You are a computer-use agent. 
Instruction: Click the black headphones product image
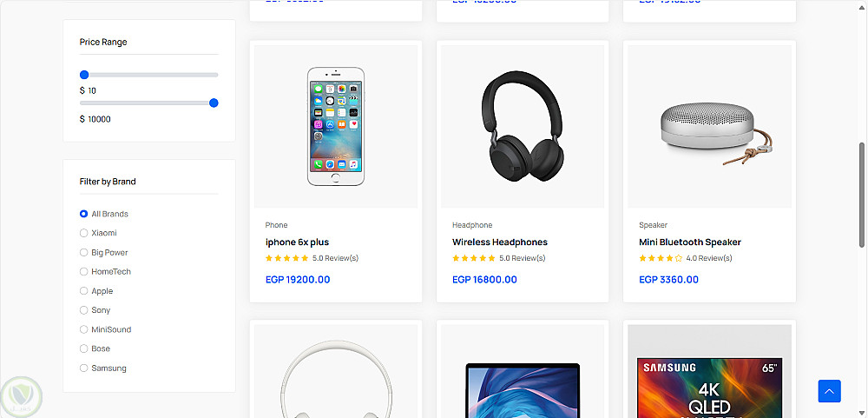pos(523,126)
